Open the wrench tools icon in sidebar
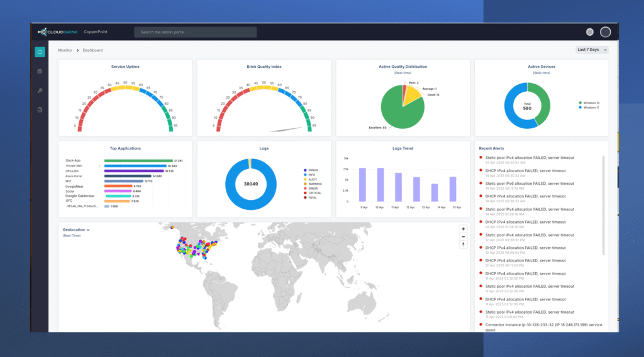This screenshot has height=357, width=644. tap(40, 91)
